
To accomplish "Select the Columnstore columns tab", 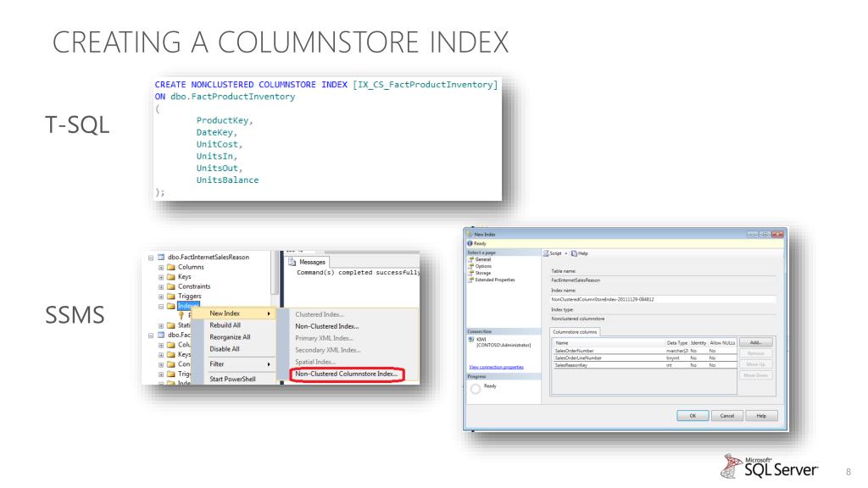I will click(575, 332).
